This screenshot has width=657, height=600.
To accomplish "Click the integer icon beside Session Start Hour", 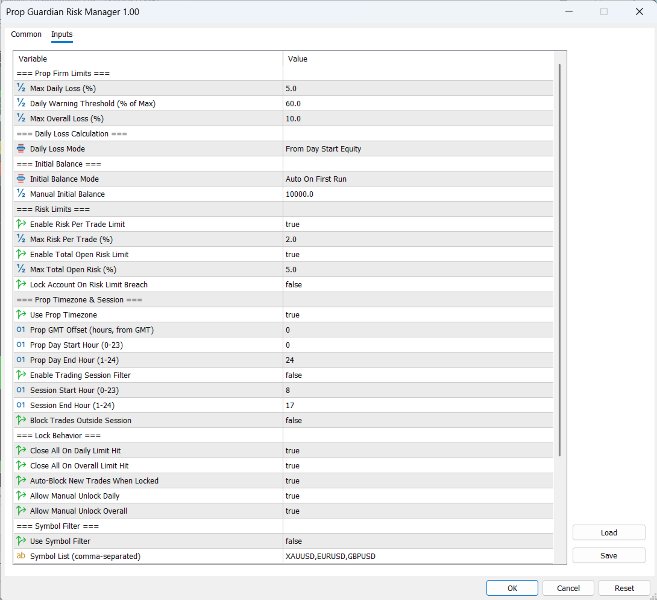I will [x=21, y=390].
